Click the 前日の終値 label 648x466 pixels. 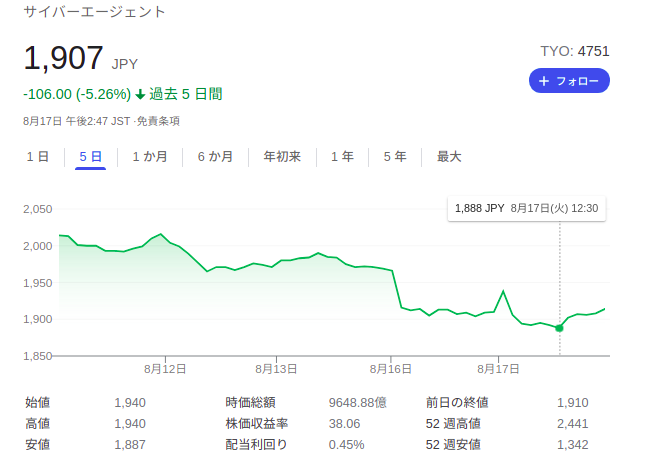[457, 402]
